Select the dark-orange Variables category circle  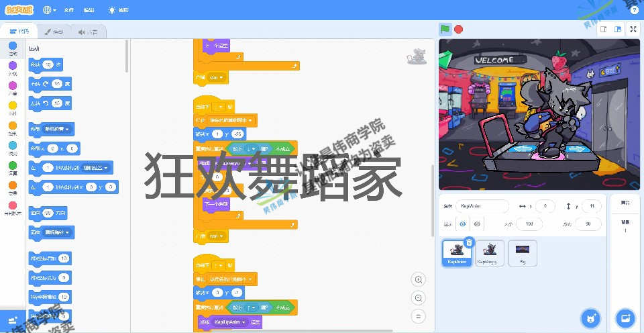[x=13, y=185]
